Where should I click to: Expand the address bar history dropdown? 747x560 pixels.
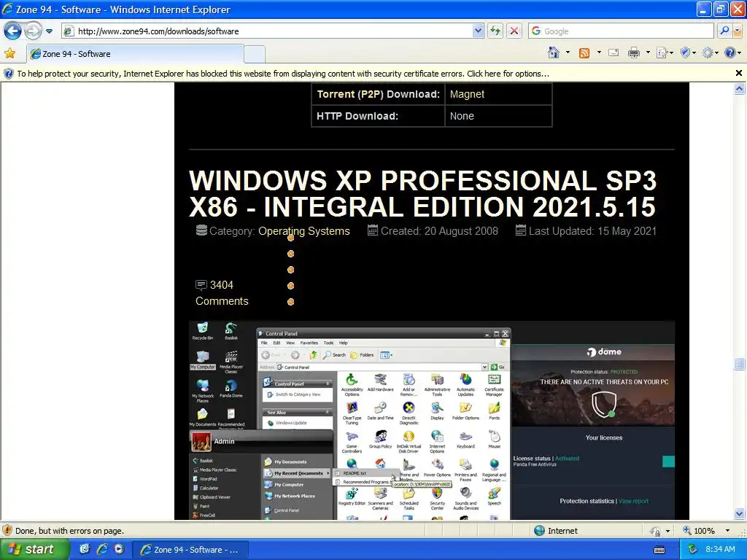click(x=479, y=31)
